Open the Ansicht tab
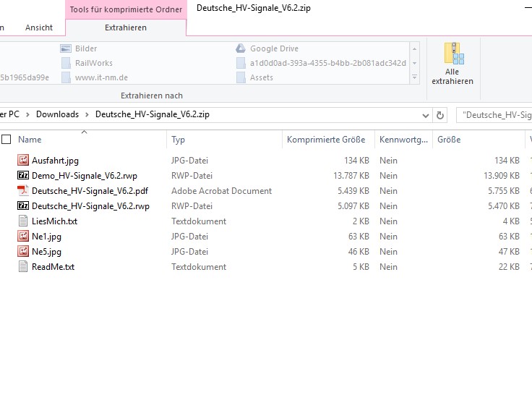Viewport: 532px width, 403px height. point(39,27)
